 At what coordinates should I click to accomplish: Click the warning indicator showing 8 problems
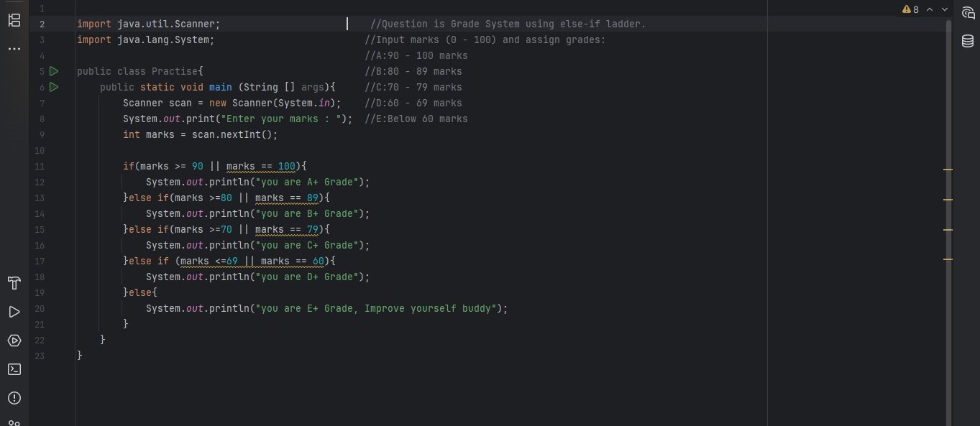(x=910, y=9)
